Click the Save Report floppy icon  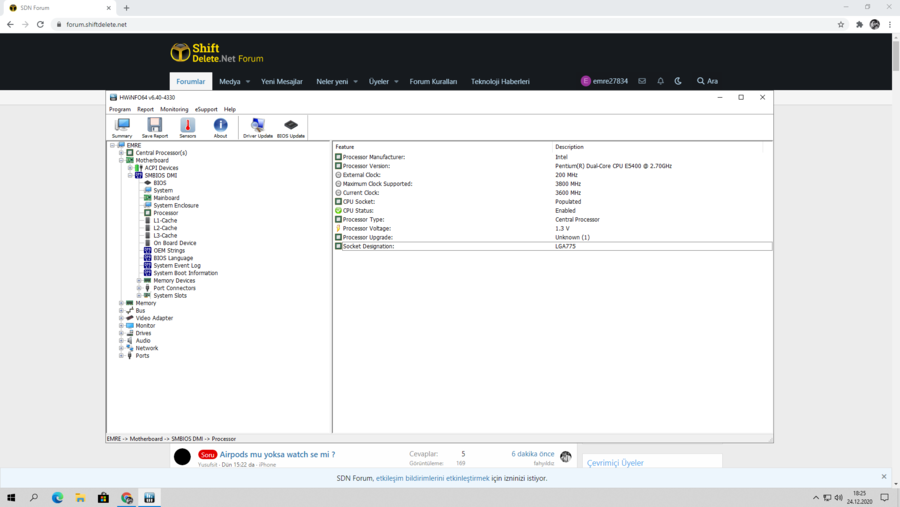click(154, 127)
